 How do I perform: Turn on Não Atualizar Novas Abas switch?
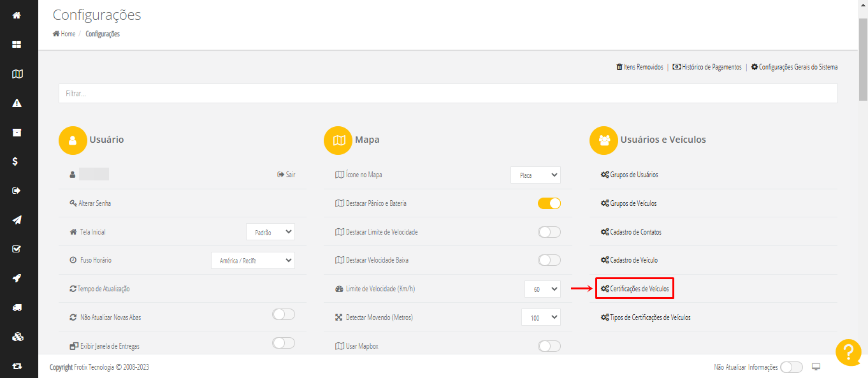284,314
